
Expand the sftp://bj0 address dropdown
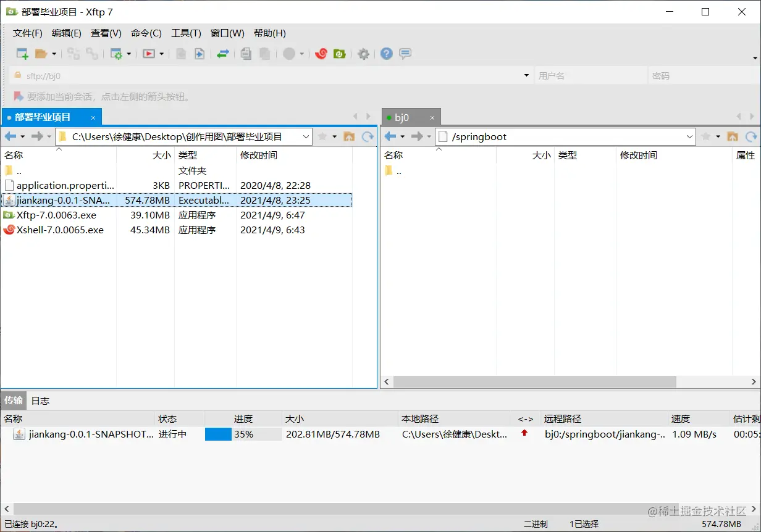click(526, 75)
